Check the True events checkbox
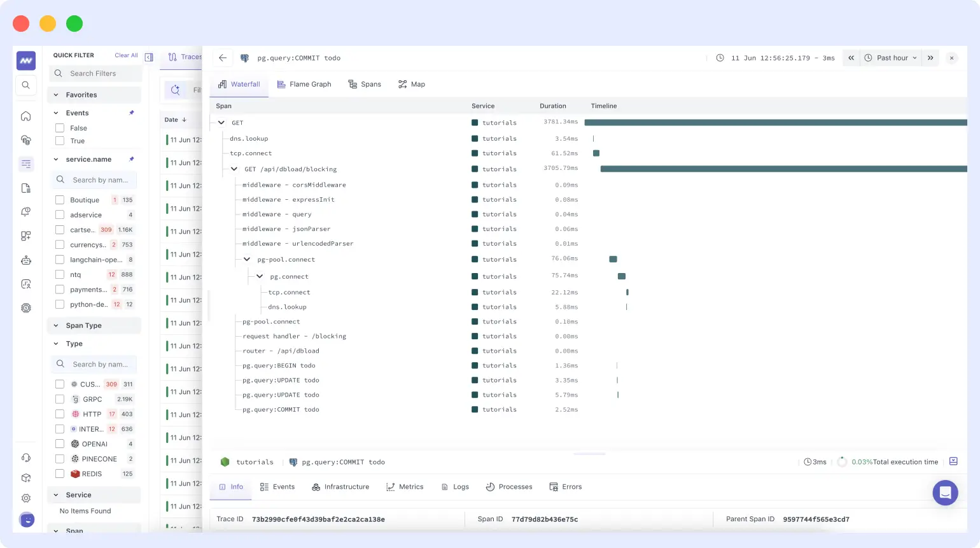This screenshot has height=548, width=980. click(60, 141)
